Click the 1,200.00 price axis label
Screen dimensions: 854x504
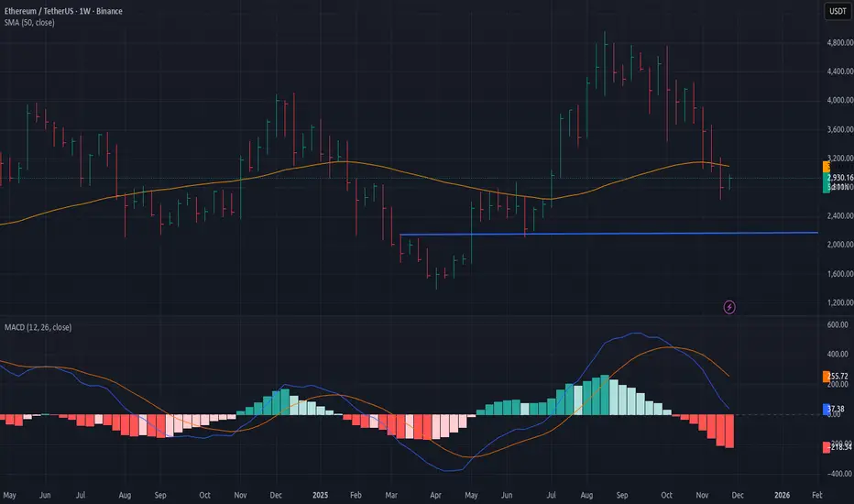(840, 302)
